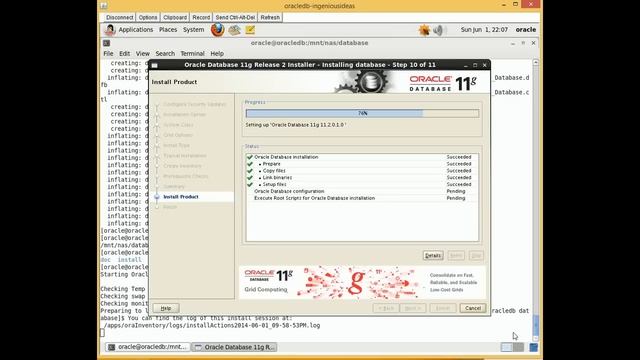Select the Setup files status row
Viewport: 640px width, 360px height.
[362, 184]
